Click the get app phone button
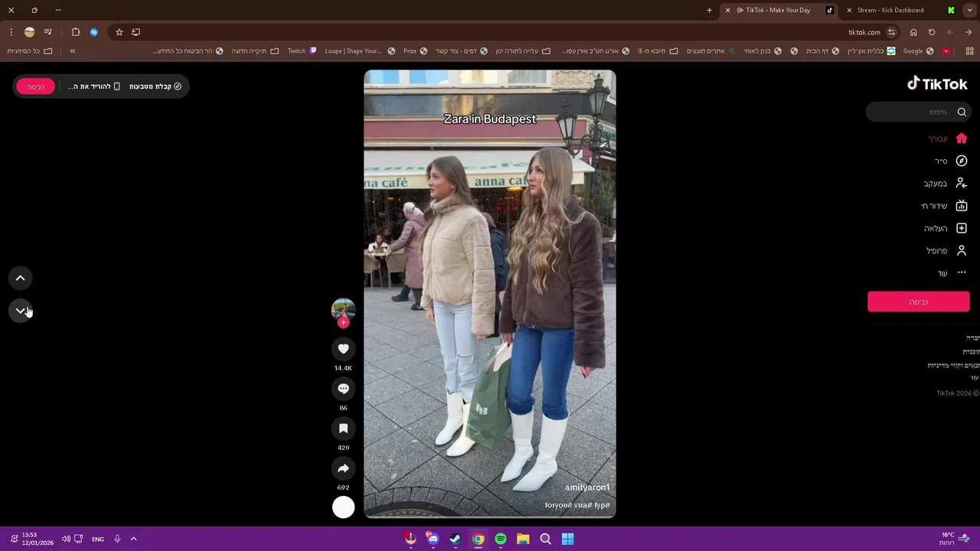The height and width of the screenshot is (551, 980). (x=94, y=86)
